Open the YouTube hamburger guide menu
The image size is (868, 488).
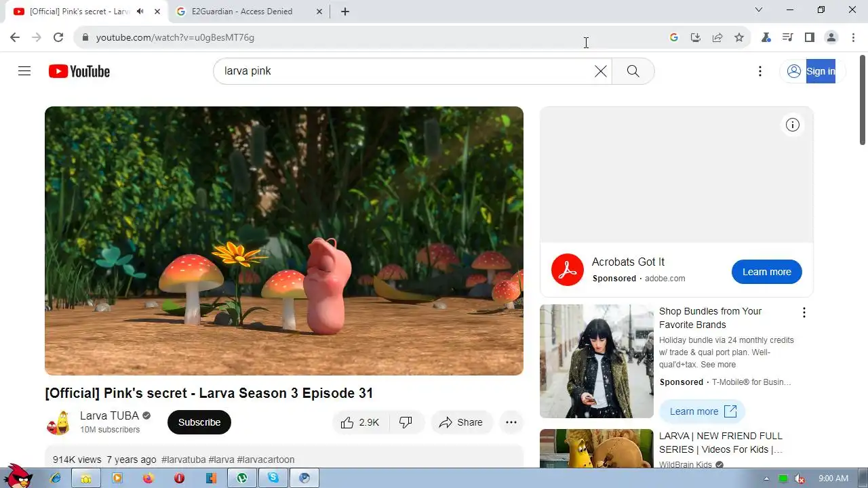[x=24, y=71]
